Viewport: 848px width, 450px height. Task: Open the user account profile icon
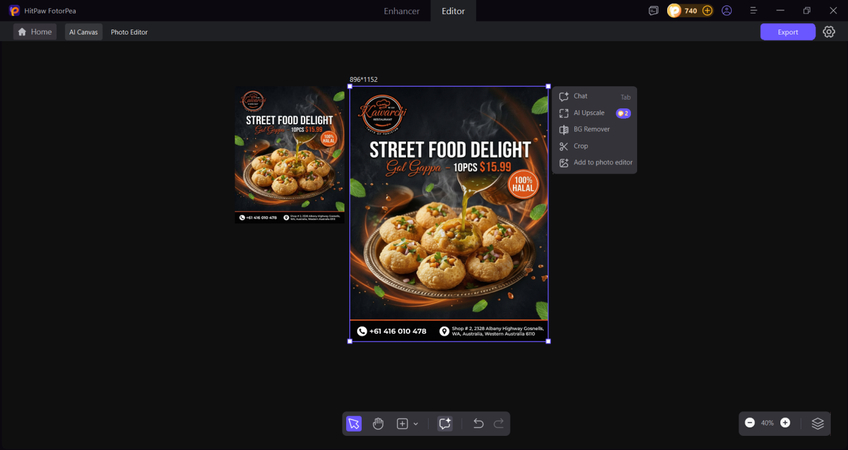(727, 10)
